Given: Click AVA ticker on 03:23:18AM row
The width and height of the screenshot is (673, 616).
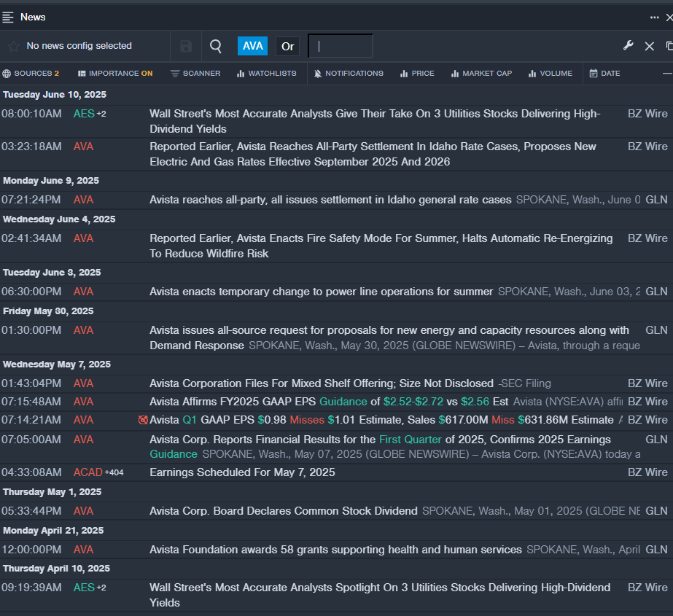Looking at the screenshot, I should coord(83,147).
